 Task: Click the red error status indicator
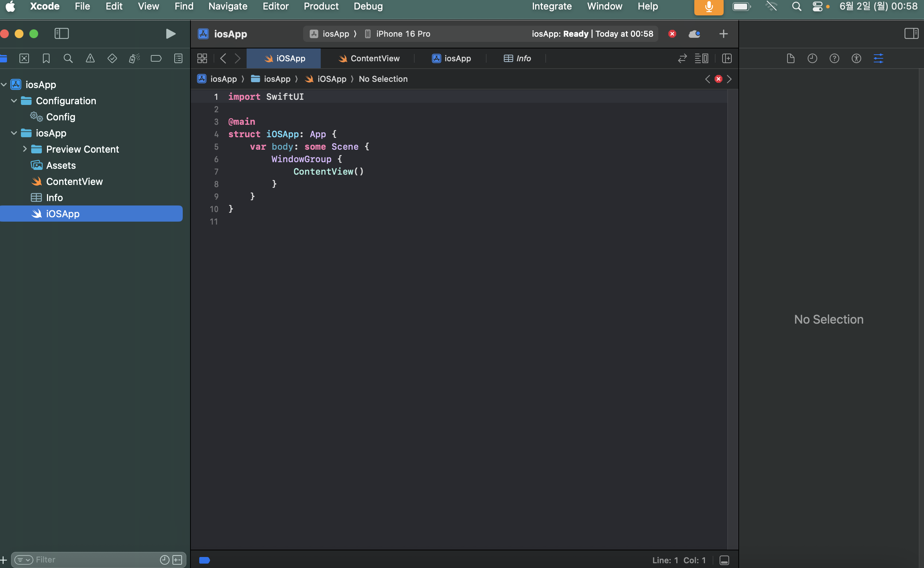(672, 34)
